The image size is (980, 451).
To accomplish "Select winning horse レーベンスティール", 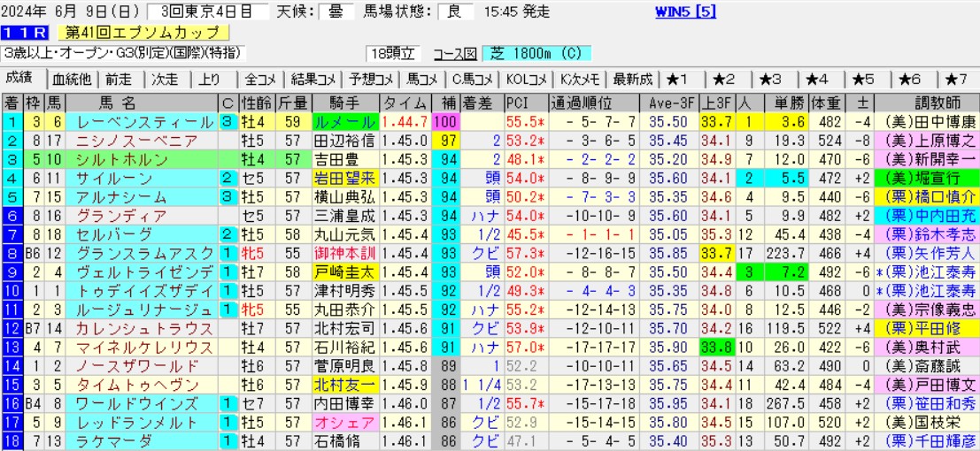I will [x=144, y=121].
